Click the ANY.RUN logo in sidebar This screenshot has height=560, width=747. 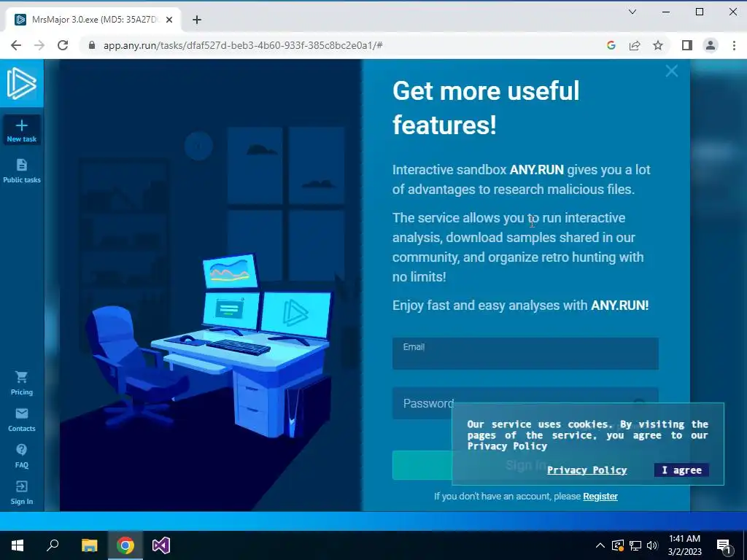[x=21, y=83]
